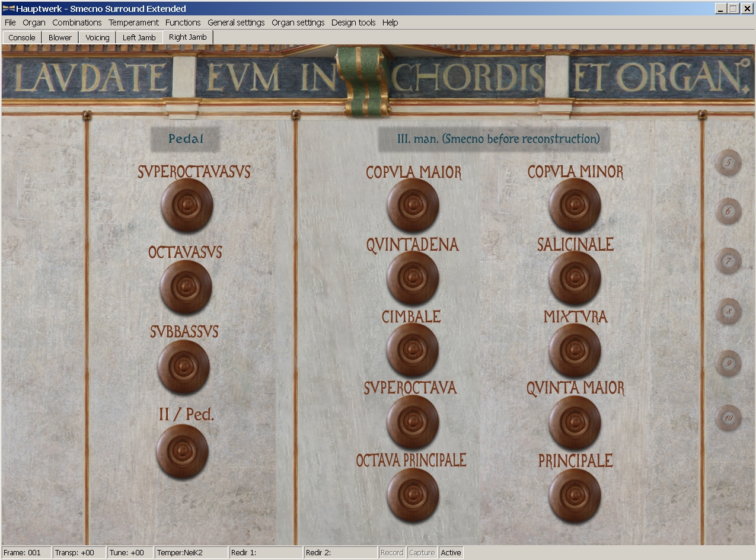Open the Organ settings menu

point(298,23)
